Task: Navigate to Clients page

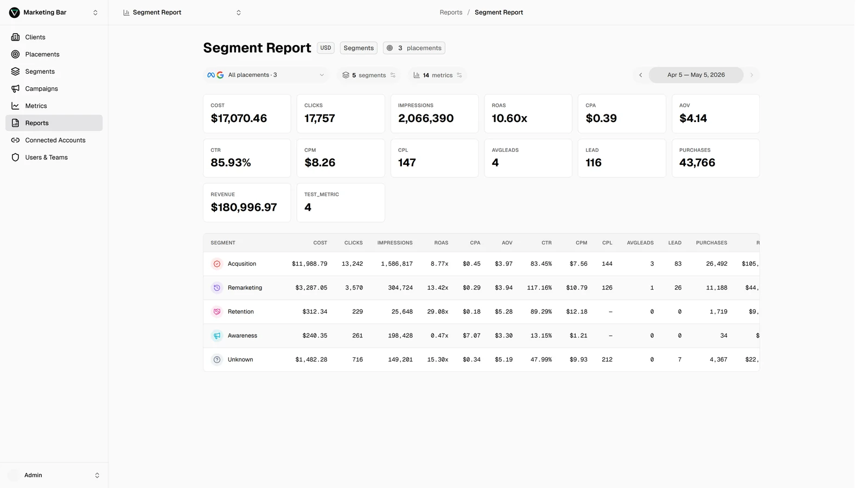Action: [54, 37]
